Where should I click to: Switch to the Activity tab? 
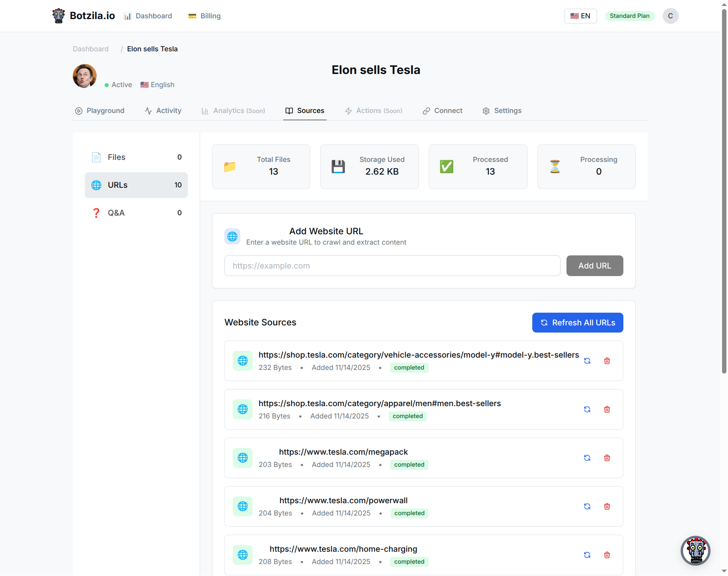coord(163,111)
